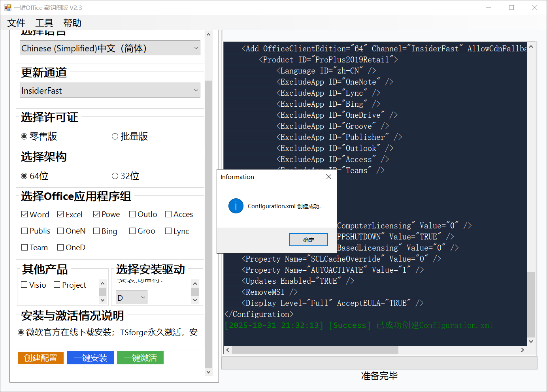Viewport: 547px width, 392px height.
Task: Enable the Lync checkbox
Action: pyautogui.click(x=168, y=231)
